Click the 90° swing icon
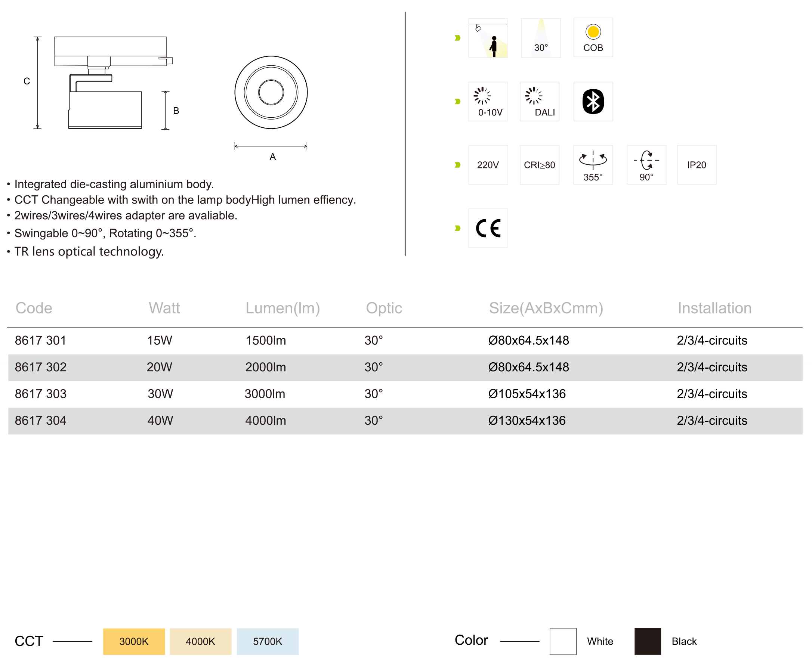Screen dimensions: 812x666 (646, 165)
